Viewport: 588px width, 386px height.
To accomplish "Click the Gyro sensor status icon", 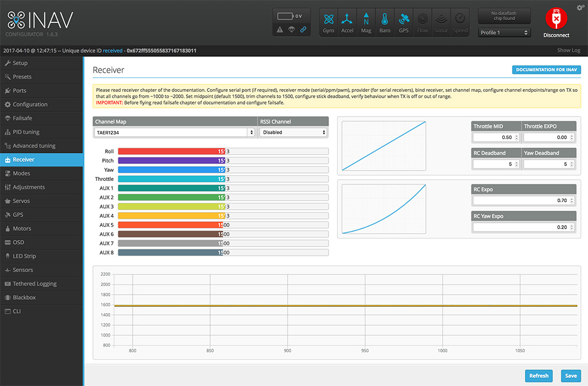I will tap(328, 22).
